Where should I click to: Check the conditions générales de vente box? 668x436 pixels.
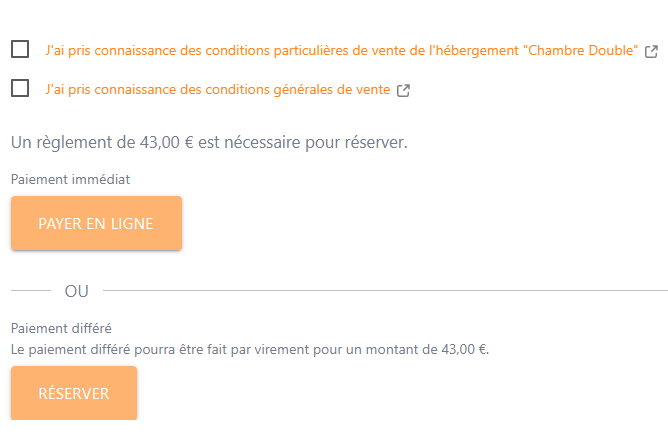click(20, 88)
